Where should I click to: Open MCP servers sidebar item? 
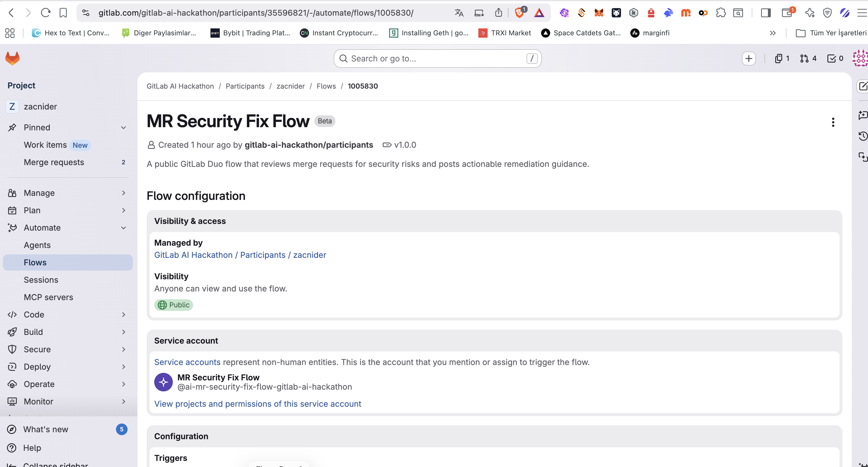tap(48, 297)
